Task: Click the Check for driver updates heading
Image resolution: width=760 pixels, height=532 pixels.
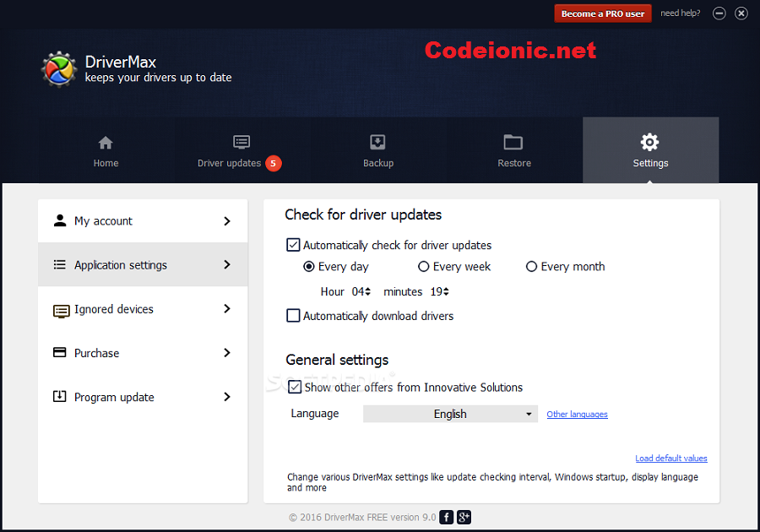Action: (x=363, y=214)
